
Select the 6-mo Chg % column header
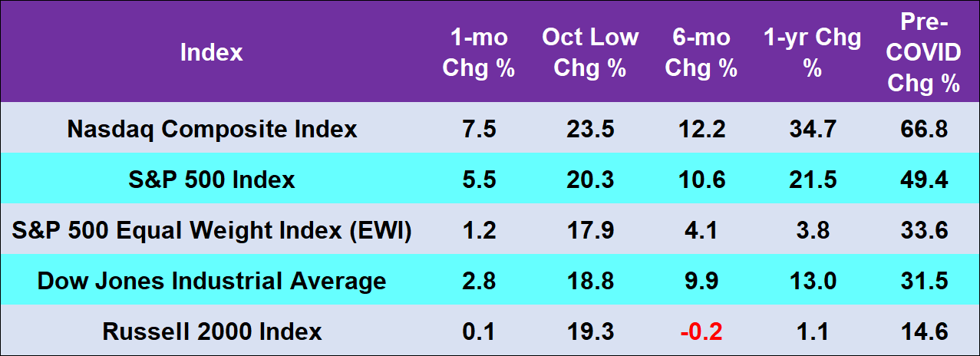pyautogui.click(x=701, y=52)
